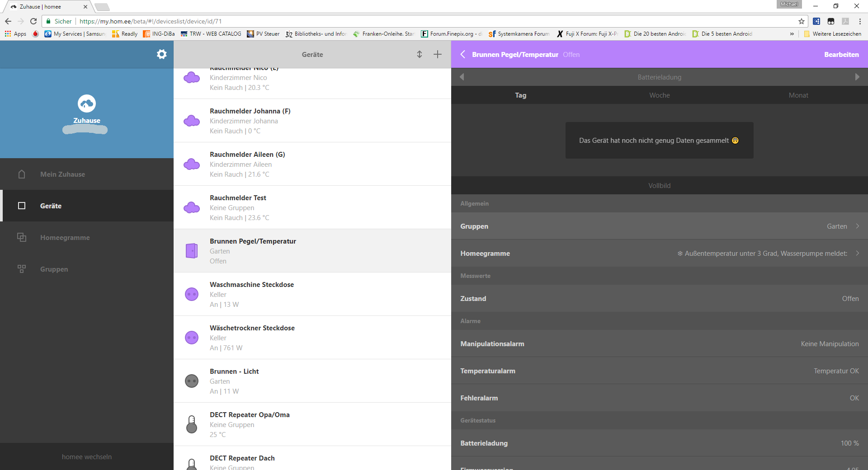Show more bookmarks via double chevron

792,34
